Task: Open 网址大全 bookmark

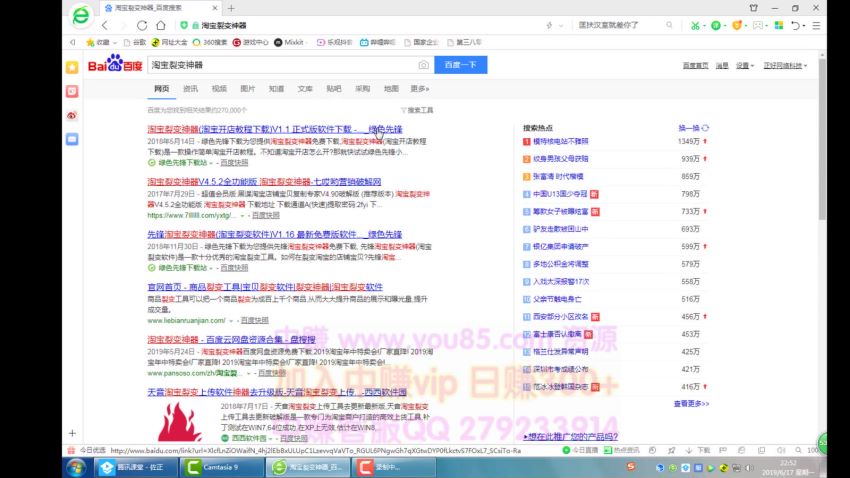Action: click(170, 42)
